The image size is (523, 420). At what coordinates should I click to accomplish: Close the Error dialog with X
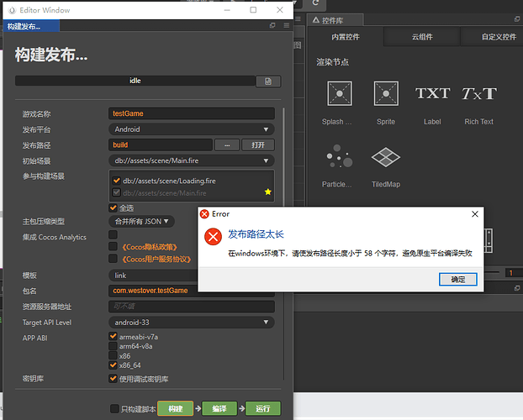[475, 214]
